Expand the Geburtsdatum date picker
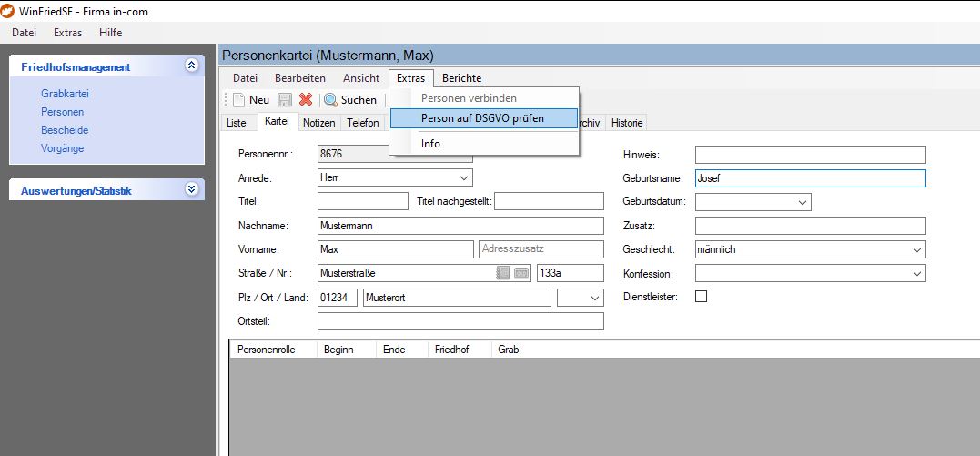Screen dimensions: 980x456 click(802, 202)
